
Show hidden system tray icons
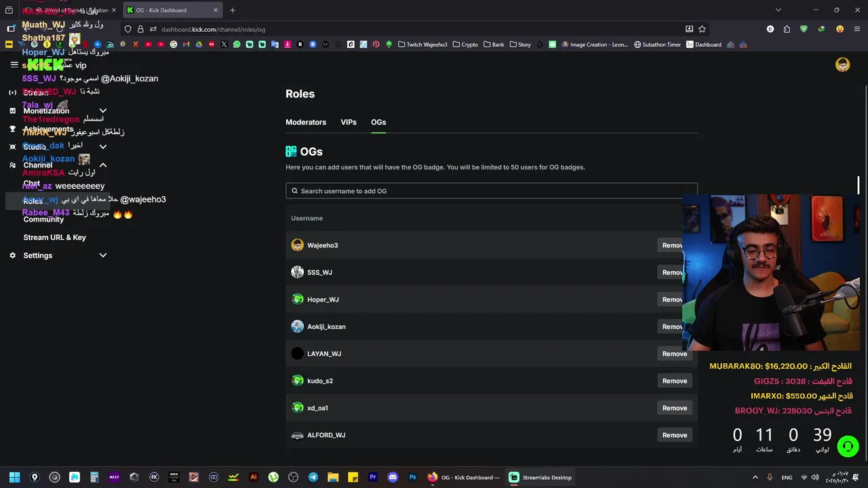coord(755,477)
